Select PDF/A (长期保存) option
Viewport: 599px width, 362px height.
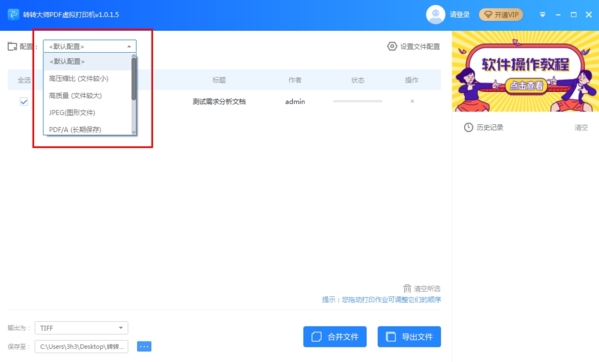pyautogui.click(x=87, y=129)
